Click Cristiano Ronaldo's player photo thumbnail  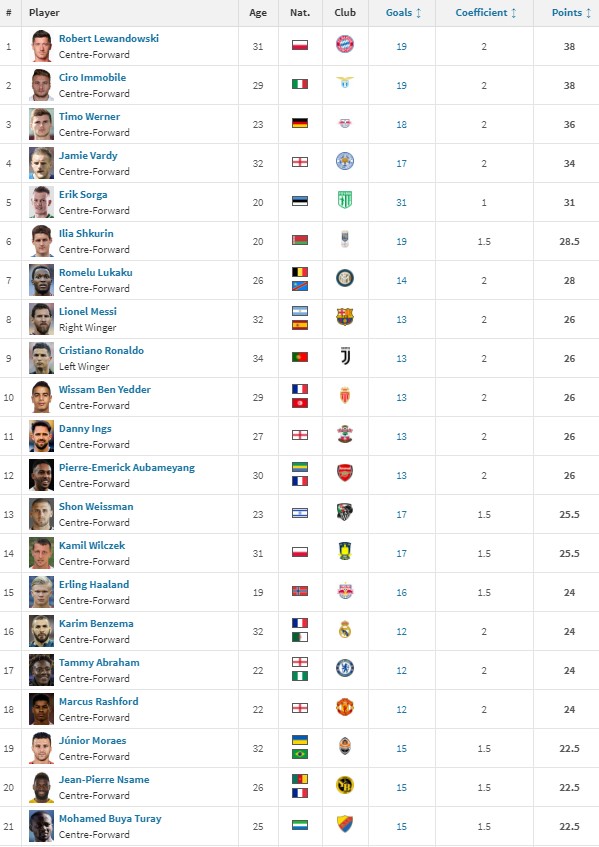click(42, 358)
